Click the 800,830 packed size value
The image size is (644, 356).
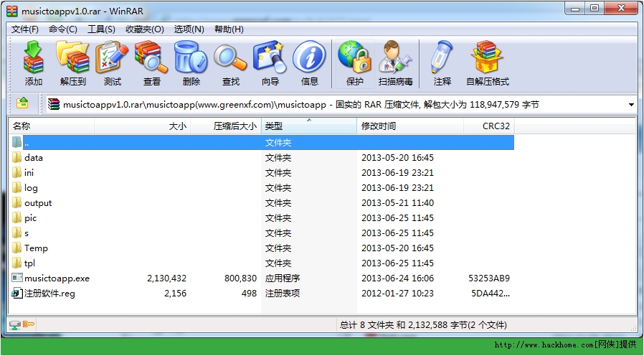[x=241, y=278]
